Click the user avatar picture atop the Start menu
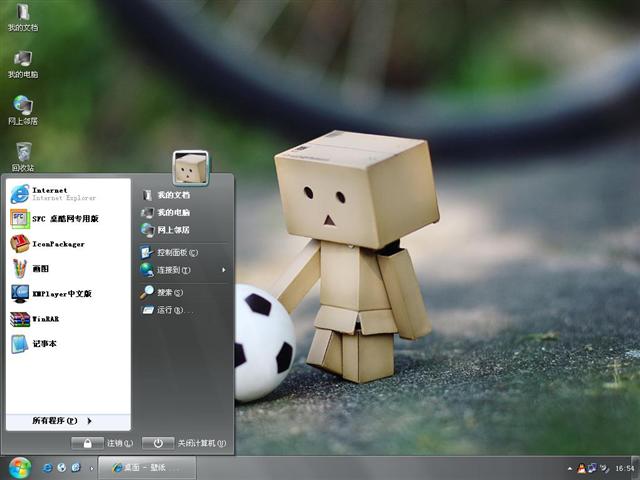 click(x=190, y=167)
